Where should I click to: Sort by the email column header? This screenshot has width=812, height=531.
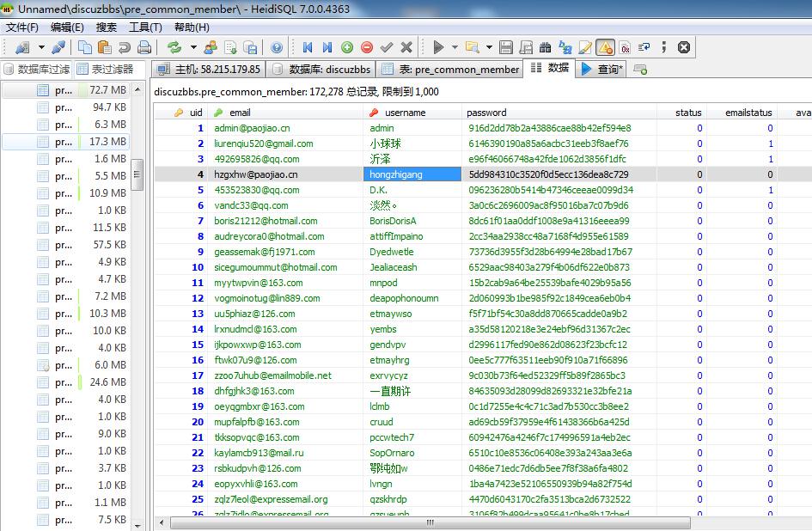(284, 113)
